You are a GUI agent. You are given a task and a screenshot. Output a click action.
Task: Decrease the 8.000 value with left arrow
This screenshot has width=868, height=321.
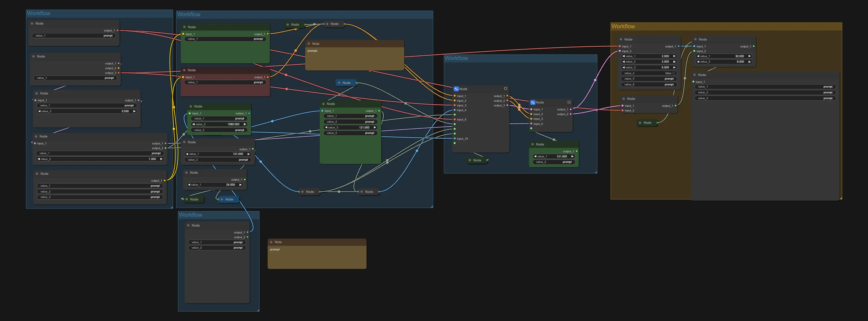(x=698, y=62)
